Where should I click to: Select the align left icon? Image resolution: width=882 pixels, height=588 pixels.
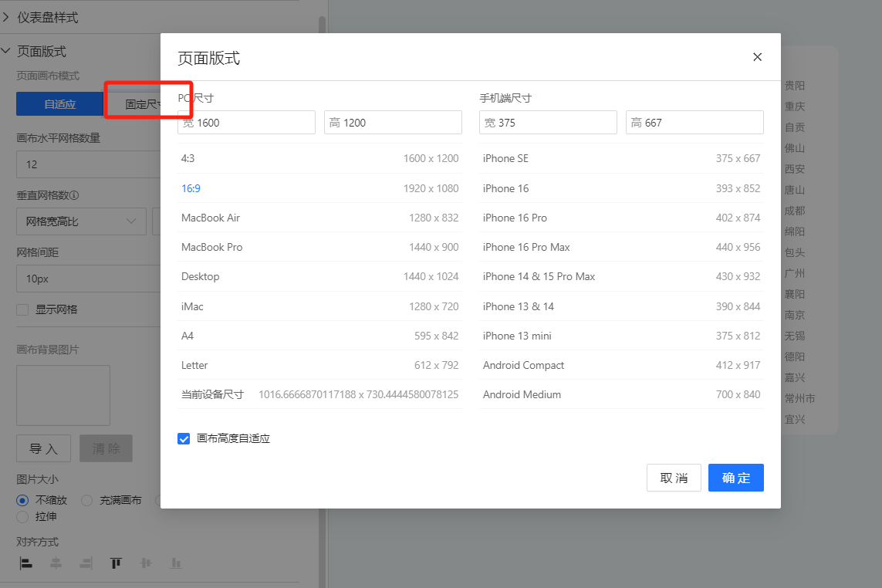pyautogui.click(x=26, y=563)
